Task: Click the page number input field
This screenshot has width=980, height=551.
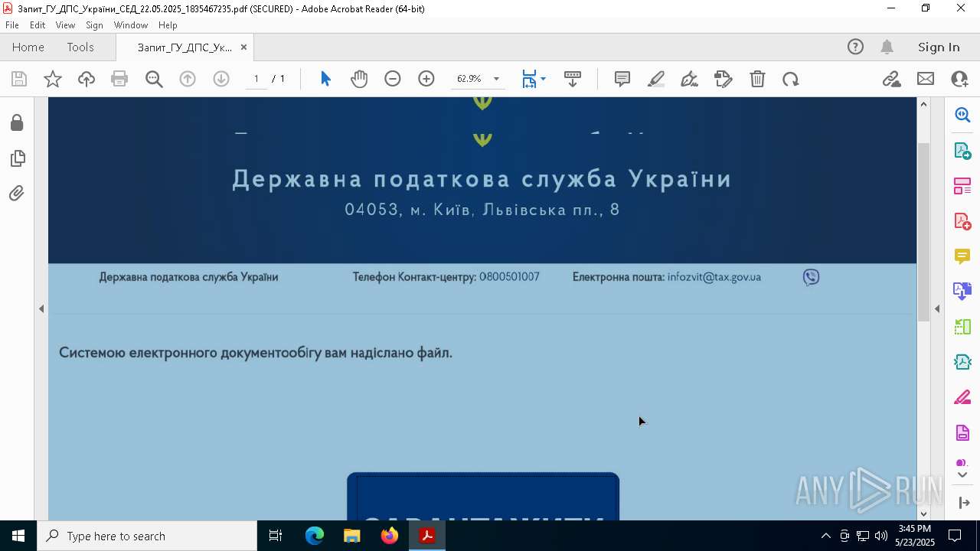Action: tap(256, 79)
